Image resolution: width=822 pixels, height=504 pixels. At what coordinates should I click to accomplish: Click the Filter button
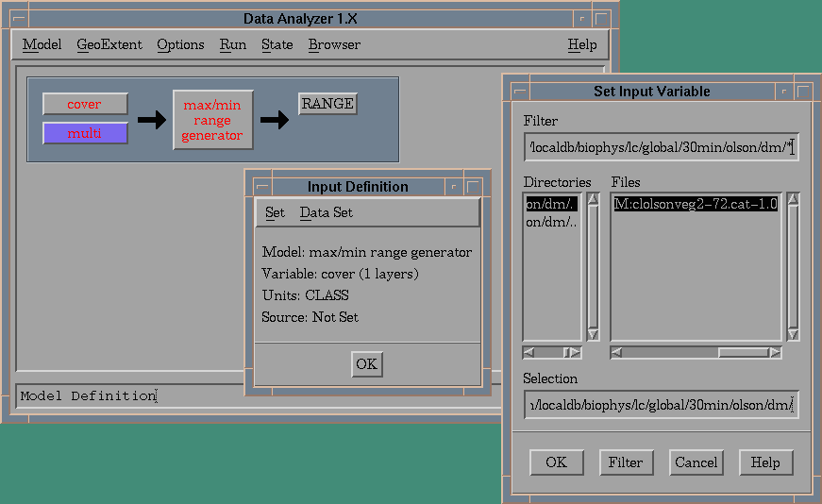pos(625,462)
